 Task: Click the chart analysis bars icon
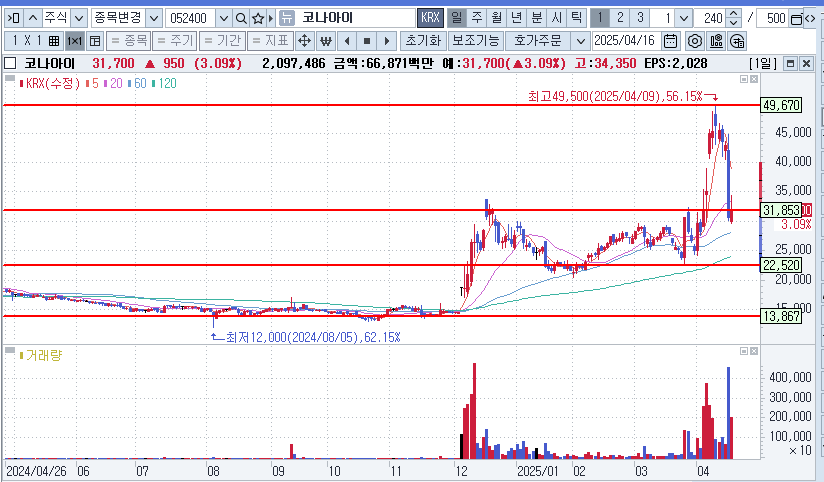pos(716,40)
